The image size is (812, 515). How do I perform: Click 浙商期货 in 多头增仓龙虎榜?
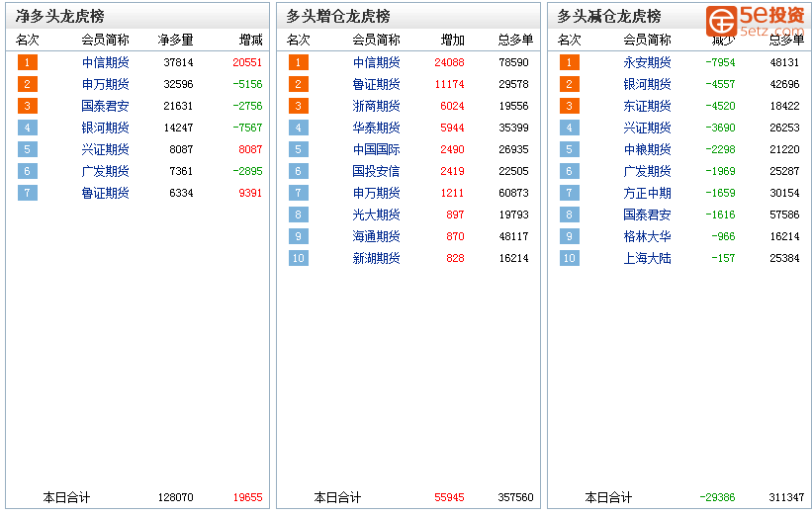pyautogui.click(x=376, y=106)
